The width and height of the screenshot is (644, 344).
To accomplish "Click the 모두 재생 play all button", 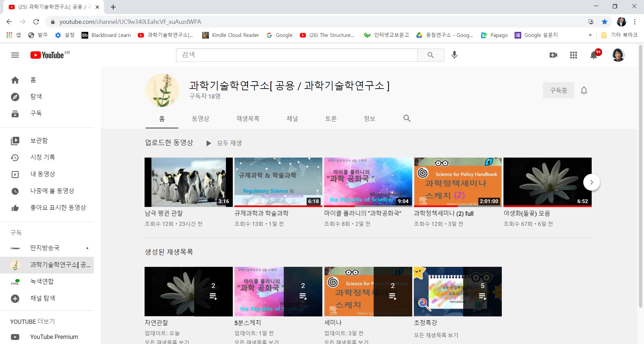I will point(224,143).
